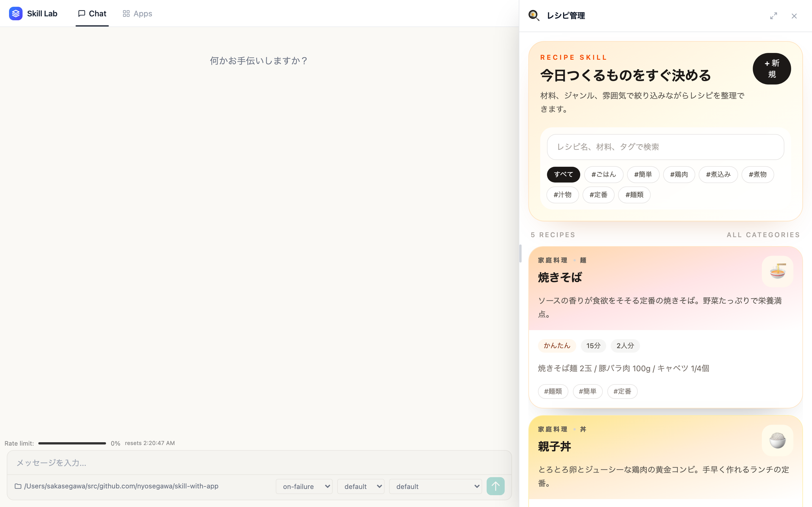Viewport: 812px width, 507px height.
Task: Open the first default dropdown near the path
Action: point(361,486)
